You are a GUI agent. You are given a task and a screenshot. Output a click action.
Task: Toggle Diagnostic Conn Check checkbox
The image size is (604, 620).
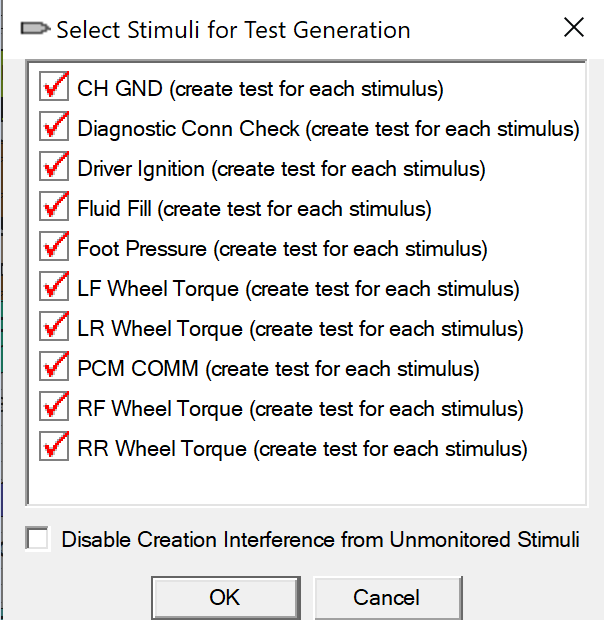(x=54, y=126)
